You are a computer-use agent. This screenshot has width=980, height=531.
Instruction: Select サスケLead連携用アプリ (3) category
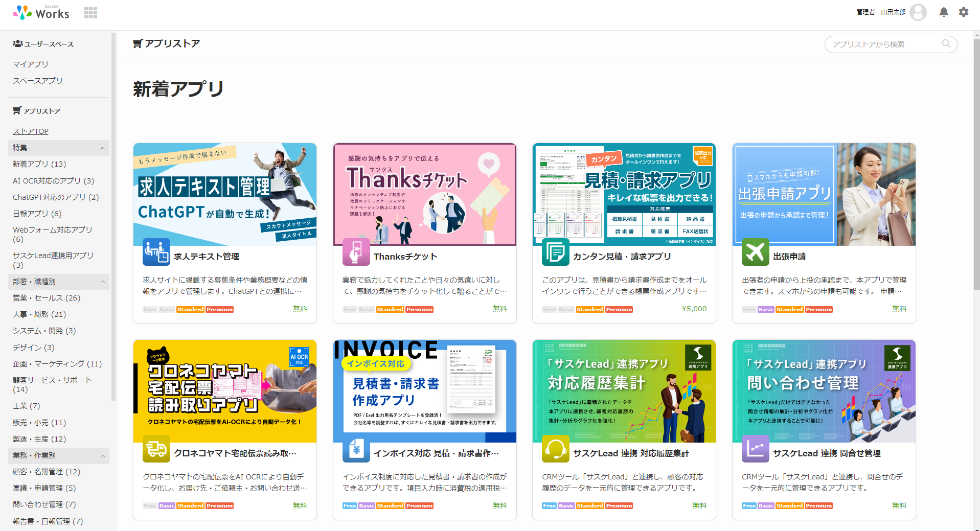coord(53,260)
